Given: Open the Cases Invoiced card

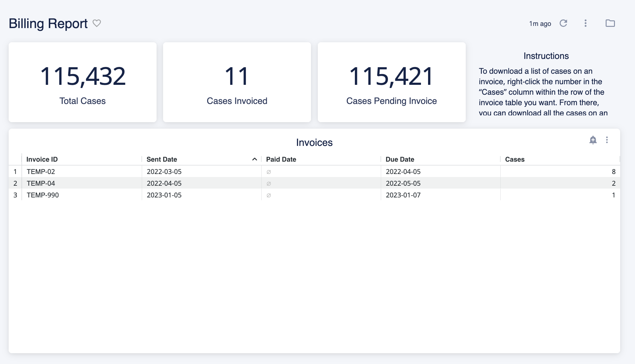Looking at the screenshot, I should pyautogui.click(x=237, y=82).
